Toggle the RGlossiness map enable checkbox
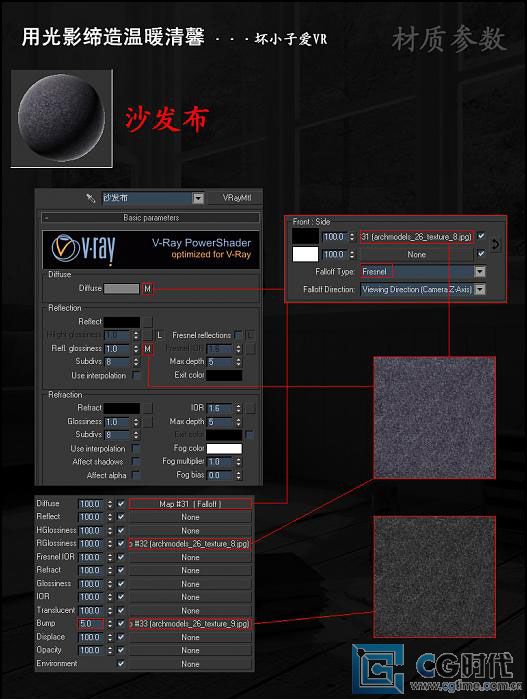The height and width of the screenshot is (699, 527). click(x=120, y=544)
